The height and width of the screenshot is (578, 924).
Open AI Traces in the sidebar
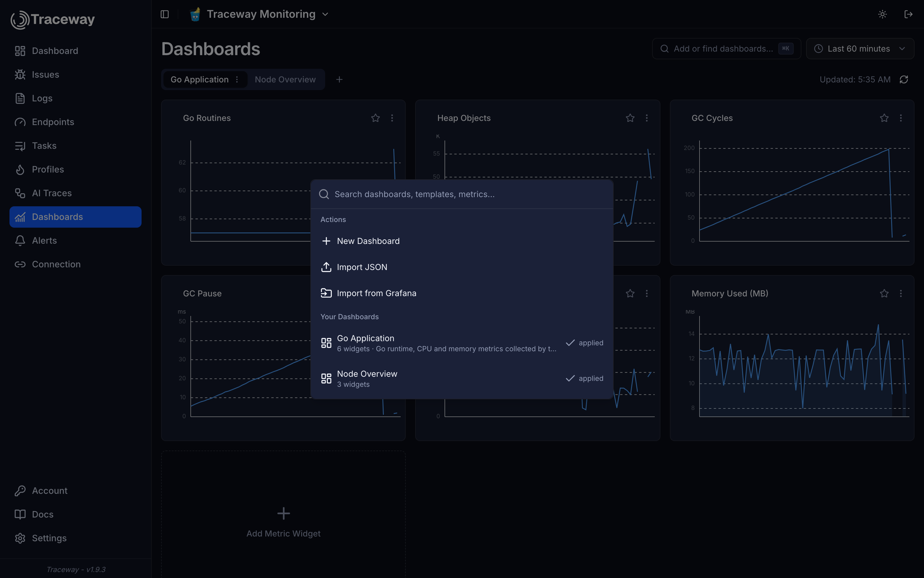pyautogui.click(x=76, y=193)
